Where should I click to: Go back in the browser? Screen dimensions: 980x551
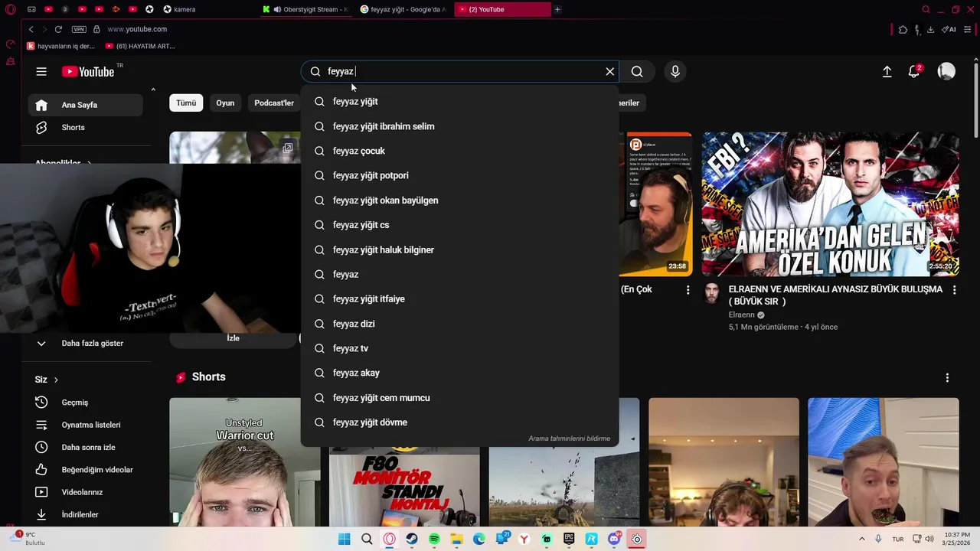[x=31, y=29]
